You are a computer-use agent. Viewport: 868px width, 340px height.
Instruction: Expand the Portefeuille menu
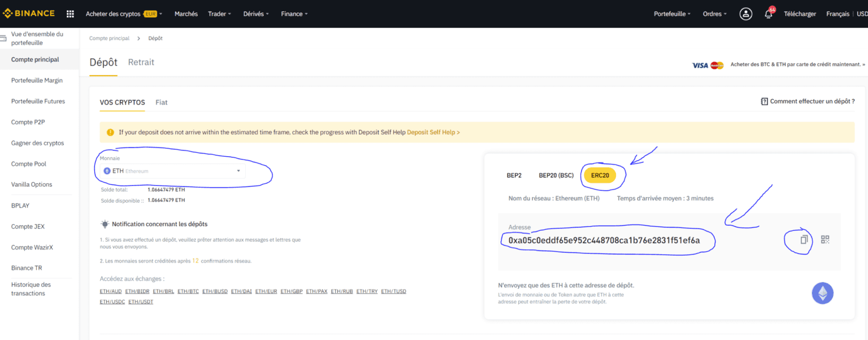(x=672, y=14)
